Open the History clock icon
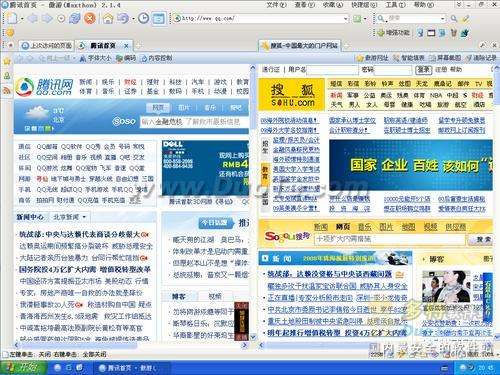Image resolution: width=500 pixels, height=375 pixels. pyautogui.click(x=143, y=18)
